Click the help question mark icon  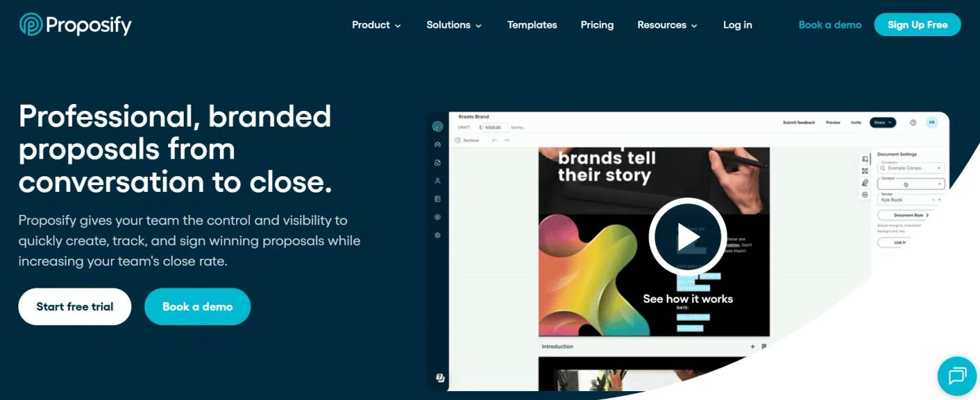[913, 122]
